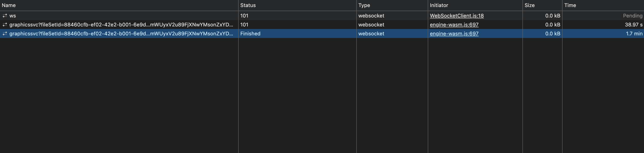Click the Pending time cell of the ws row
The image size is (644, 153).
pos(632,16)
